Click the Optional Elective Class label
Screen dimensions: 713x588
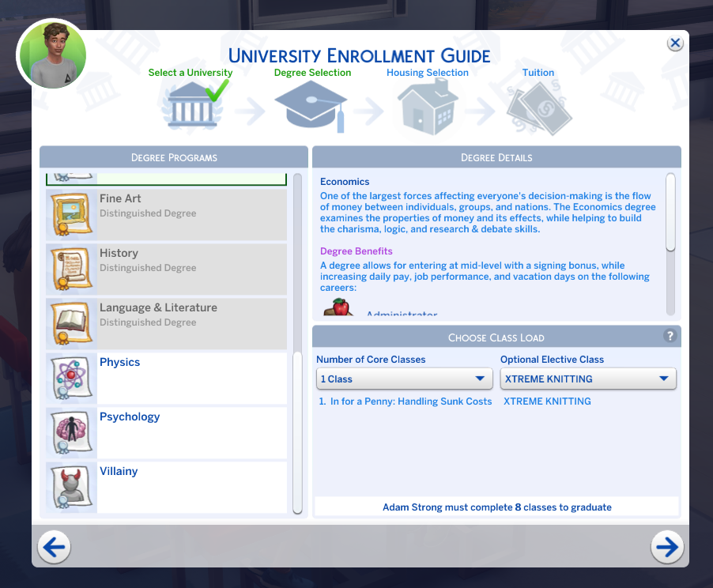tap(552, 360)
